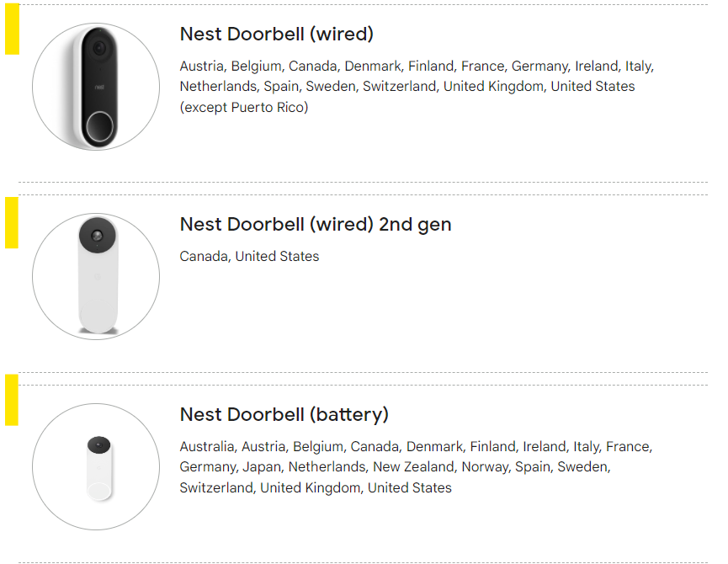Click the text '(except Puerto Rico)'
The height and width of the screenshot is (564, 728).
(x=244, y=107)
